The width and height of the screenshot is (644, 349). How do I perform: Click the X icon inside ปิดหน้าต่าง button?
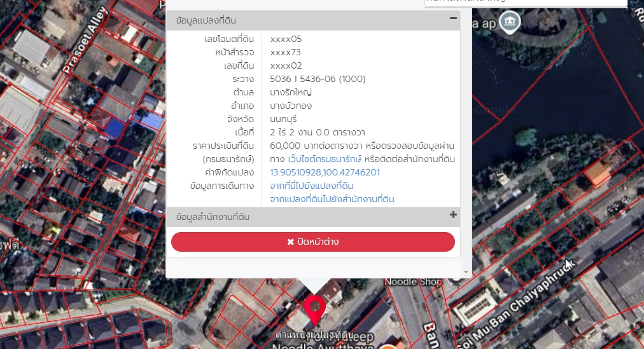coord(291,242)
